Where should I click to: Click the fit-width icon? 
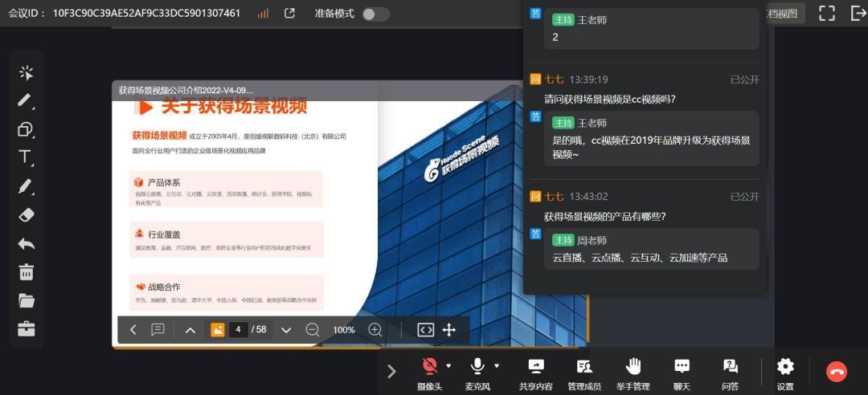[x=426, y=330]
